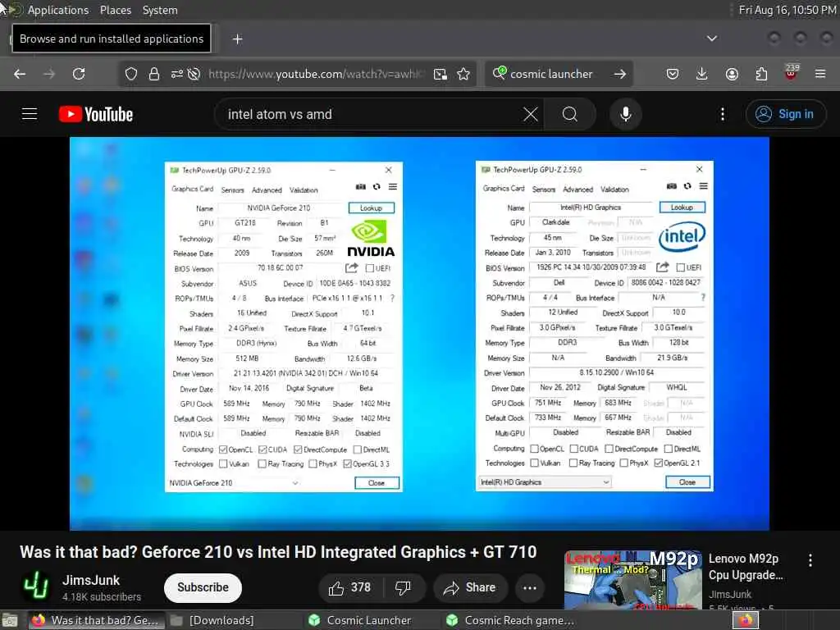Image resolution: width=840 pixels, height=630 pixels.
Task: Open the Firefox downloads panel
Action: pos(702,74)
